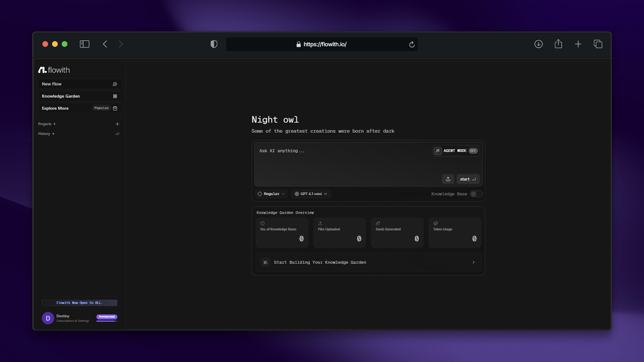Toggle Agent Mode OFF switch
Screen dimensions: 644x362
473,151
